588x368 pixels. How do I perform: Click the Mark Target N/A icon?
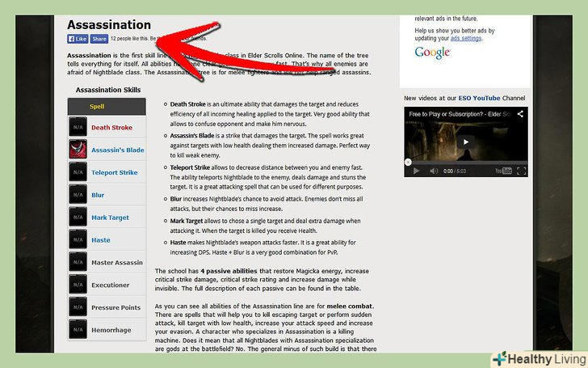(78, 217)
